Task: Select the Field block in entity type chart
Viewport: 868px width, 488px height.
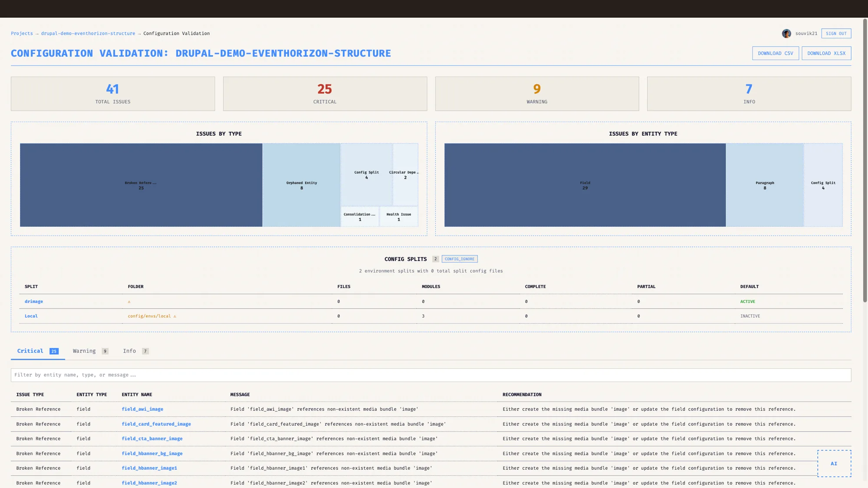Action: click(585, 185)
